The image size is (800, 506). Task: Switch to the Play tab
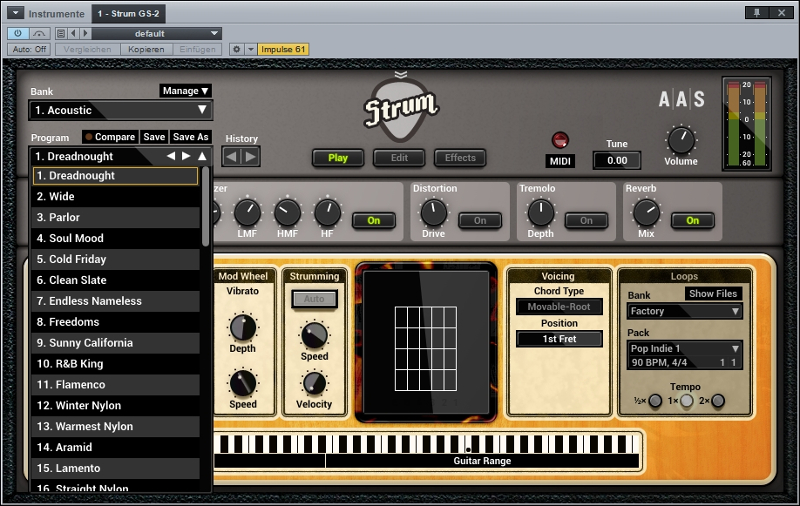click(x=338, y=158)
